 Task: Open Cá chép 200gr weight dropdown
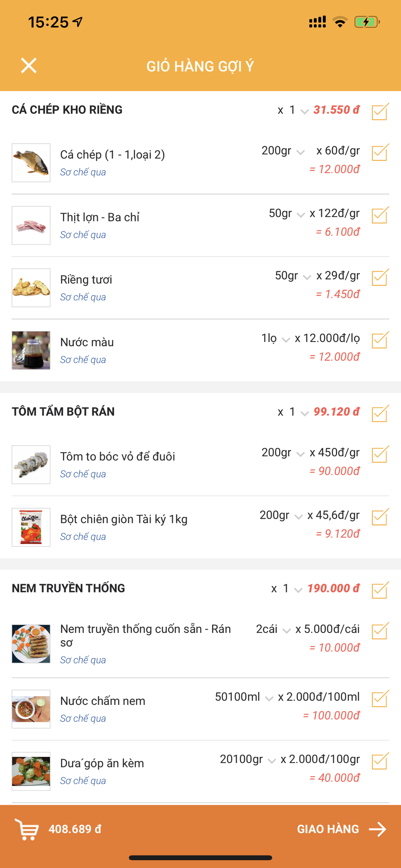283,151
